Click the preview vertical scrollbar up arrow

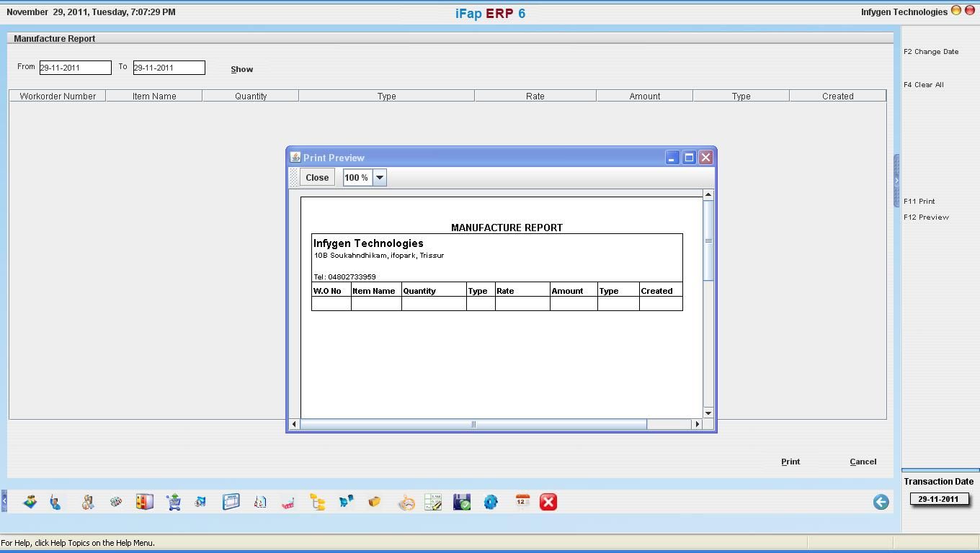tap(708, 194)
